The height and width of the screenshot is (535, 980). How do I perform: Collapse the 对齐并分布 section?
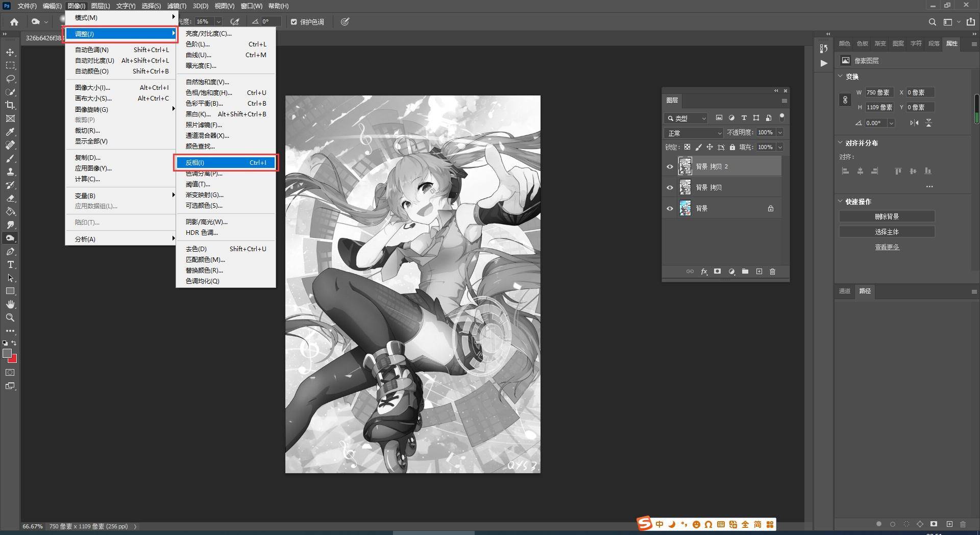point(841,142)
